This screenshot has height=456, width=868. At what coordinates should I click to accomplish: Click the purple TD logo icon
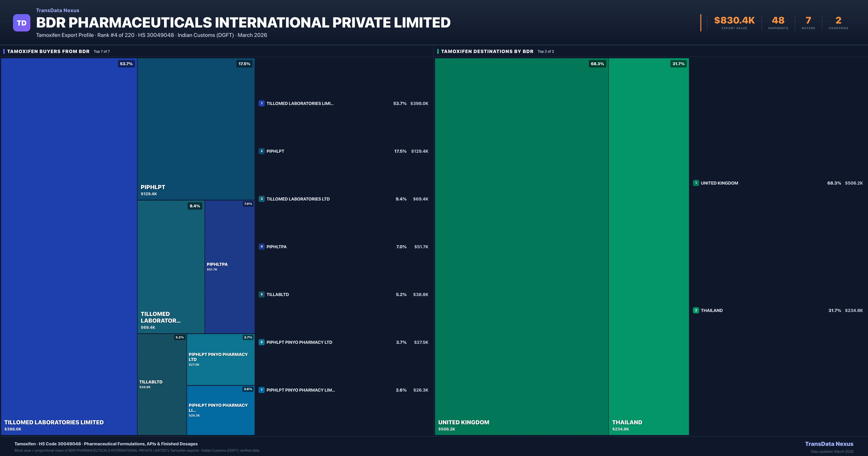[x=22, y=23]
